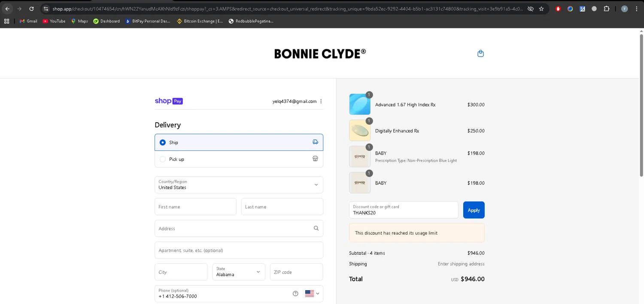Click the Apartment, suite field
Image resolution: width=644 pixels, height=304 pixels.
pos(239,250)
